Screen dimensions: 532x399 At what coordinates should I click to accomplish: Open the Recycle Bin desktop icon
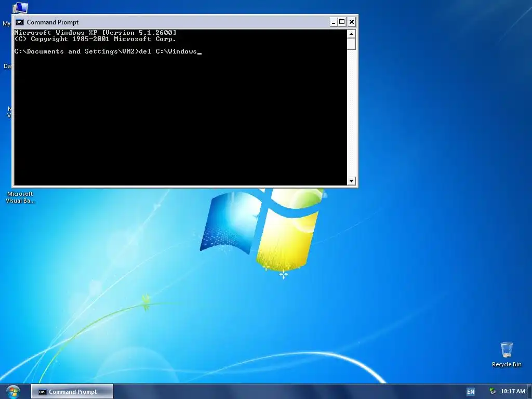[507, 354]
